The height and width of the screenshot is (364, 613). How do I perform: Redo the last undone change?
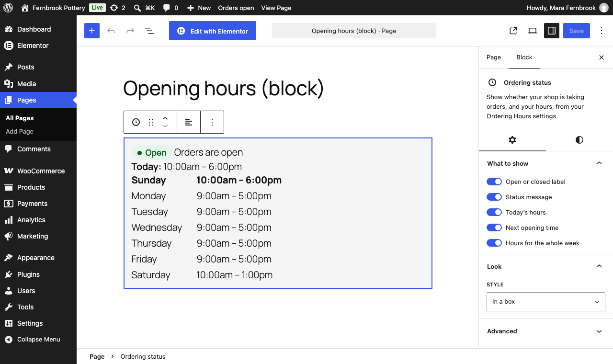130,31
